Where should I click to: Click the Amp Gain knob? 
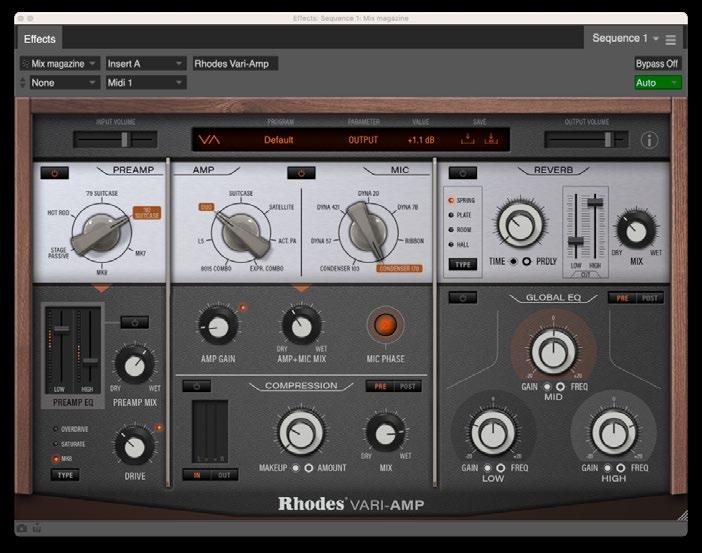click(218, 327)
